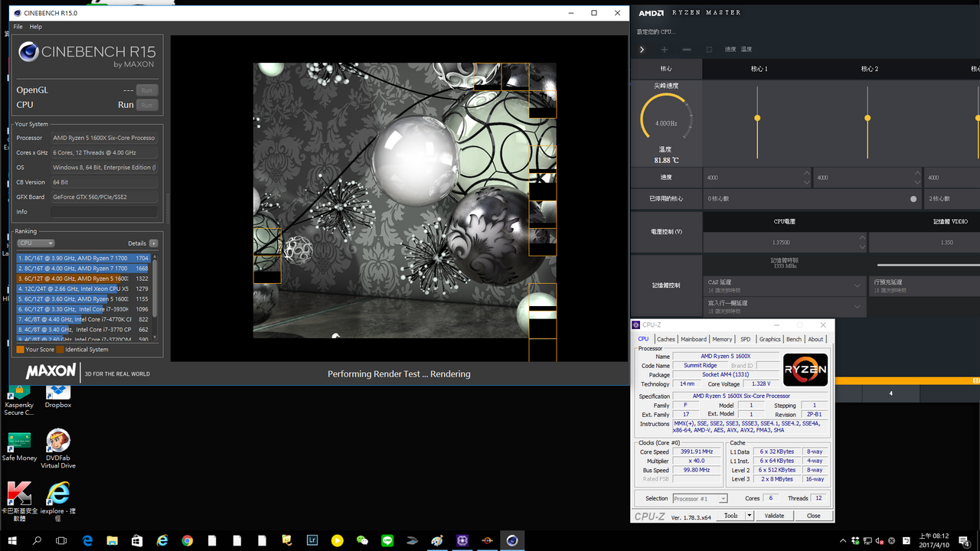Open Lightroom from the taskbar
980x551 pixels.
(312, 540)
